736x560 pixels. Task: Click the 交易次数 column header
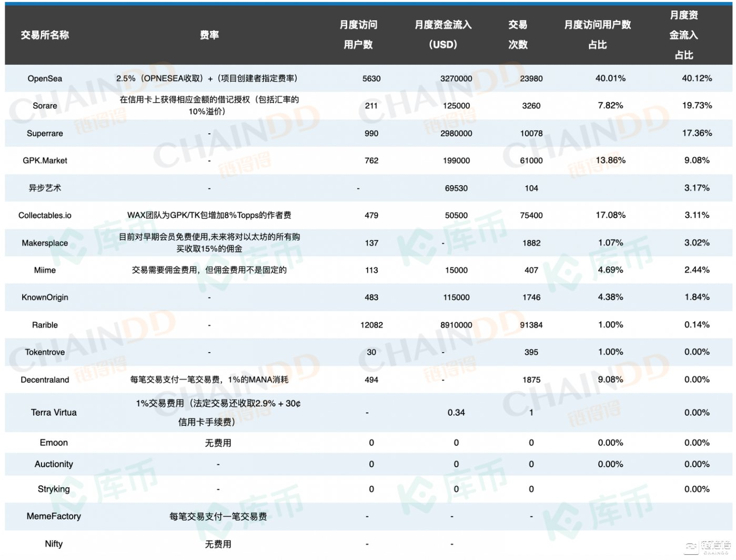[x=518, y=35]
